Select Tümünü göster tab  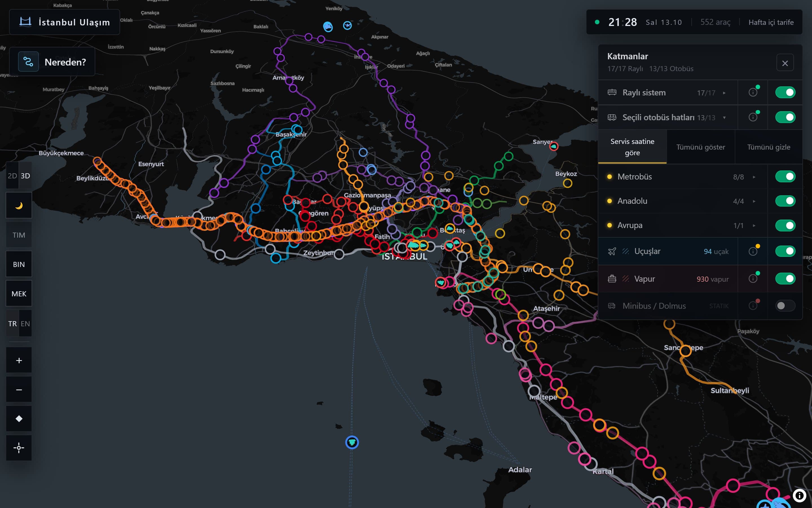[x=701, y=147]
